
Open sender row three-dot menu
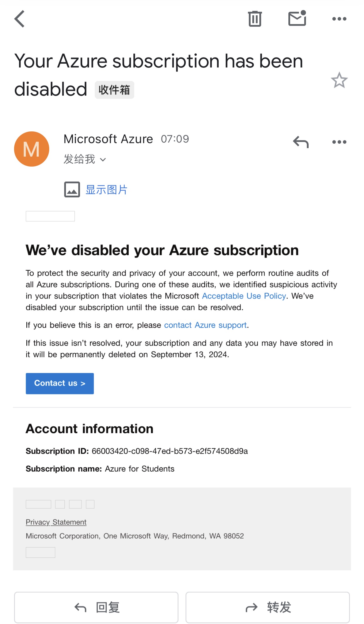[x=339, y=142]
